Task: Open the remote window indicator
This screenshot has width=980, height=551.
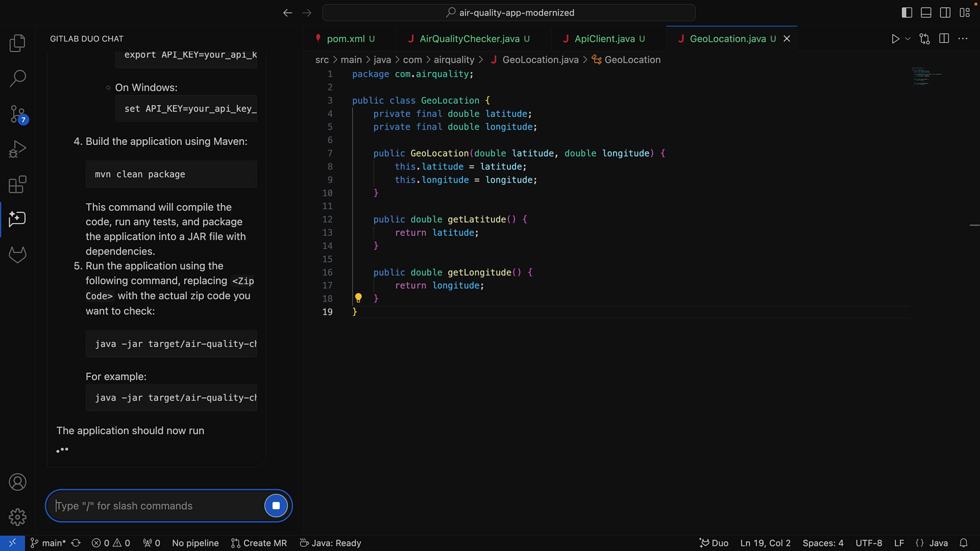Action: click(13, 543)
